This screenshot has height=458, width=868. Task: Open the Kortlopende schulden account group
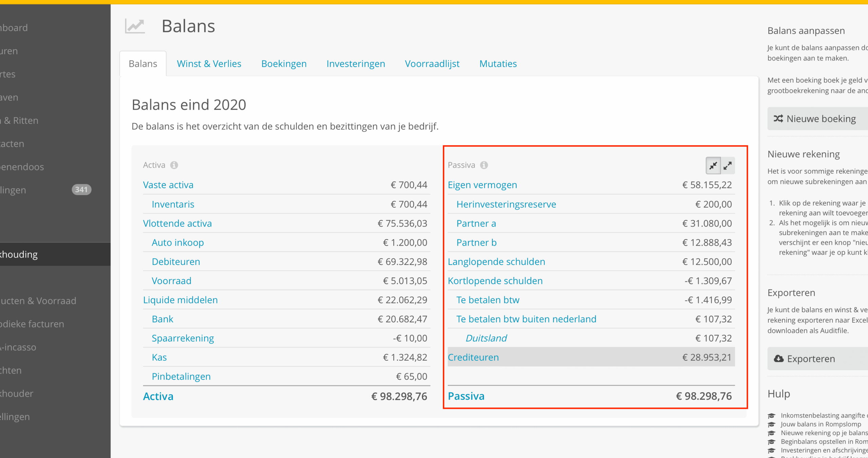click(x=495, y=281)
